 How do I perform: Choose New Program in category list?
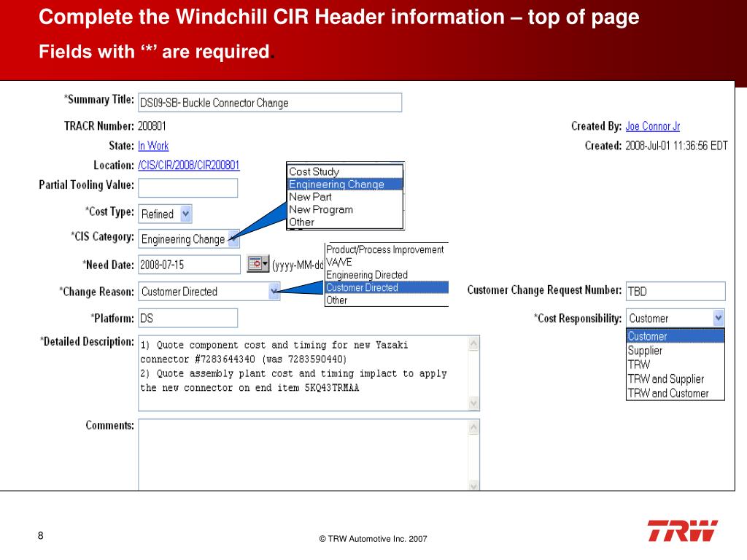click(x=345, y=209)
